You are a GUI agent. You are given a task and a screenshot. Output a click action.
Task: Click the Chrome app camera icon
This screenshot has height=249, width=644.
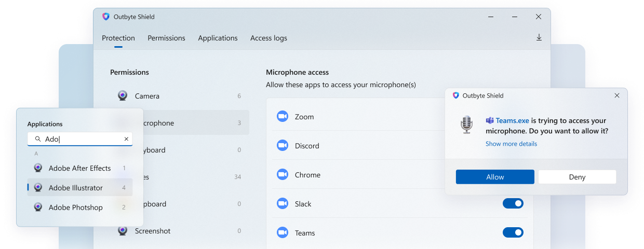click(x=283, y=174)
